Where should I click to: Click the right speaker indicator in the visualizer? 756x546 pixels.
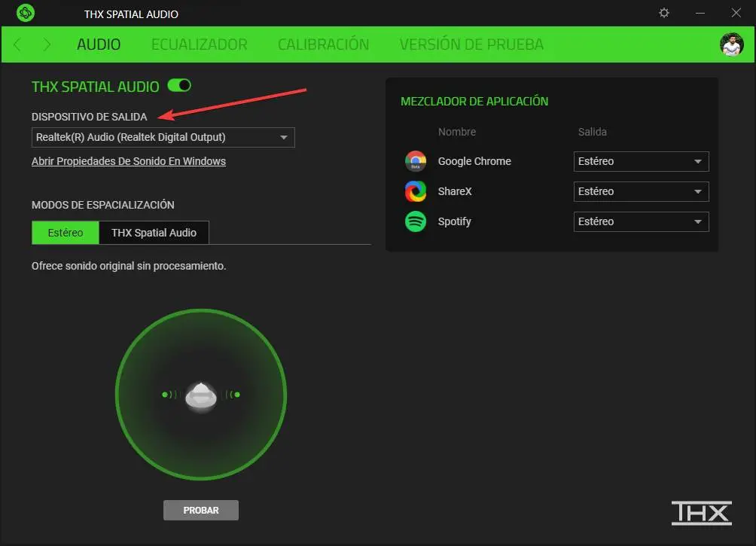[x=233, y=395]
